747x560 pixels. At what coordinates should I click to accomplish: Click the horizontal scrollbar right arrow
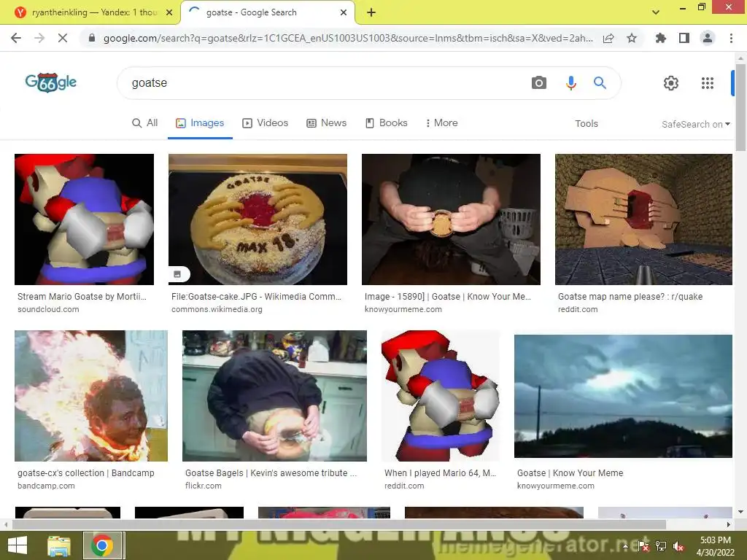pos(729,525)
